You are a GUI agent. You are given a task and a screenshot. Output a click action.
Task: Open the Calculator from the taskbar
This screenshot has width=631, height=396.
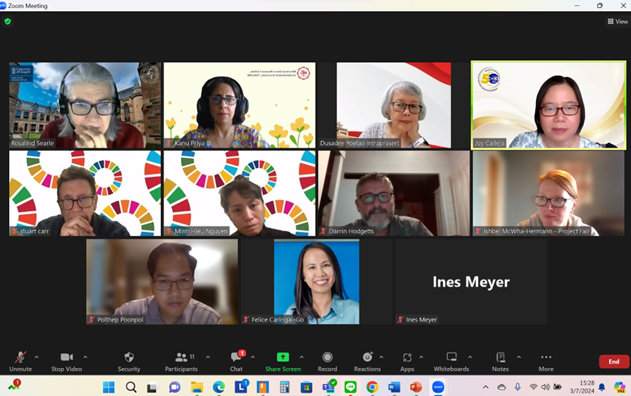[285, 387]
